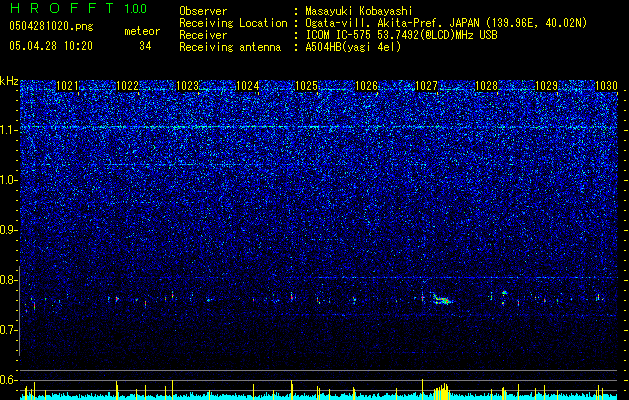Click the 1029 time marker
Image resolution: width=629 pixels, height=400 pixels.
coord(546,86)
